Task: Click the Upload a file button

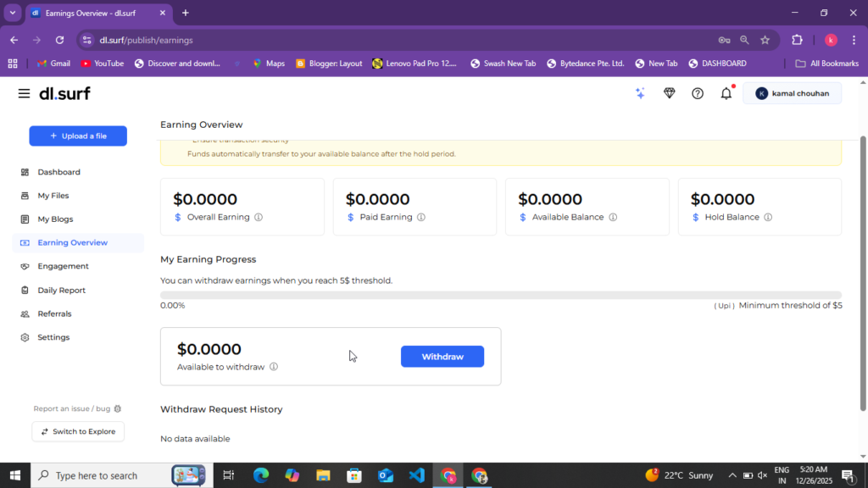Action: (x=78, y=136)
